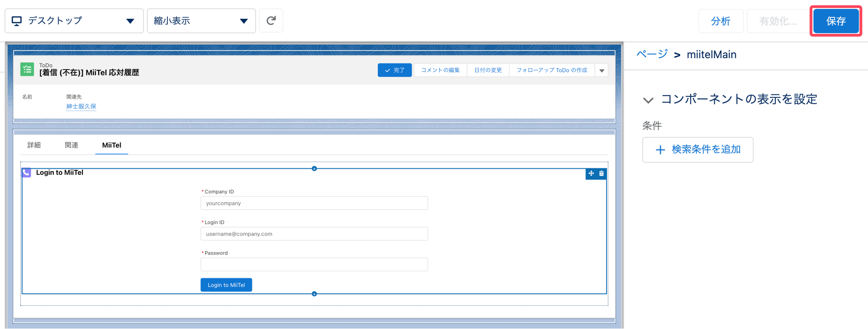This screenshot has width=868, height=329.
Task: Click the 関連先 field label
Action: point(74,97)
